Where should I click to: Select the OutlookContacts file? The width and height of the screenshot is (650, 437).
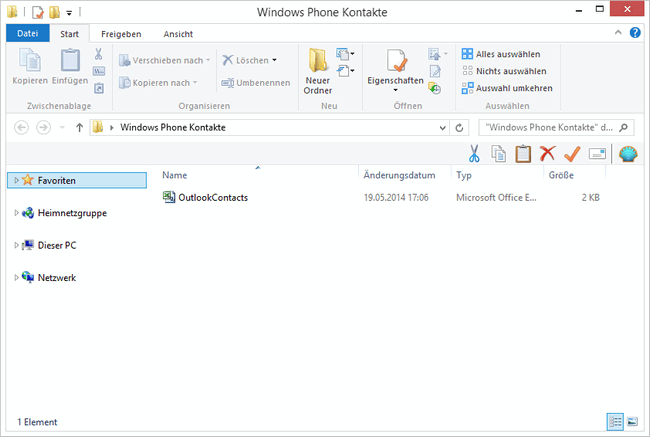coord(213,198)
